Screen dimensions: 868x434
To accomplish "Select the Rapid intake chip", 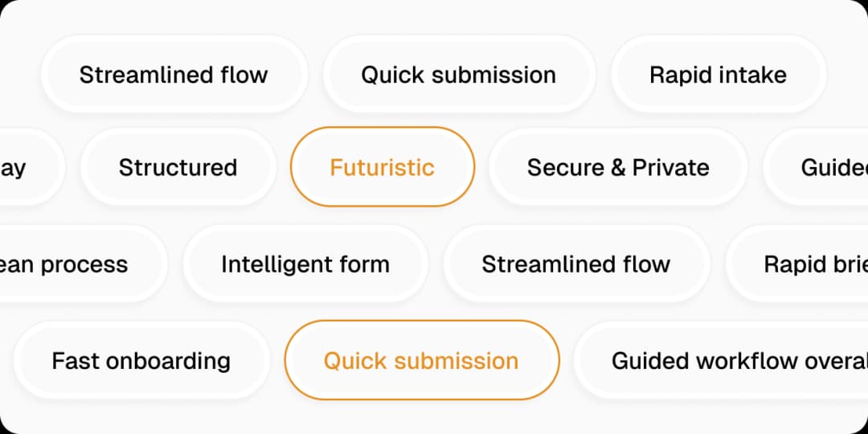I will tap(718, 75).
